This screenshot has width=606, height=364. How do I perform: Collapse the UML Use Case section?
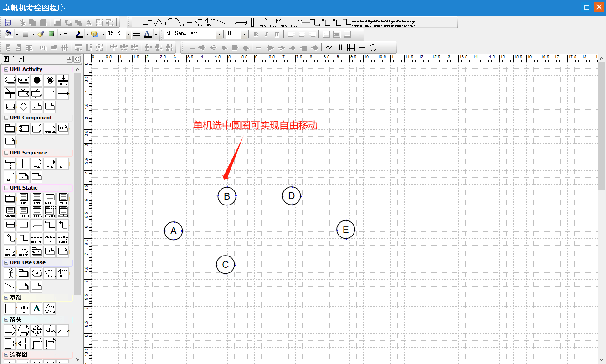(6, 263)
